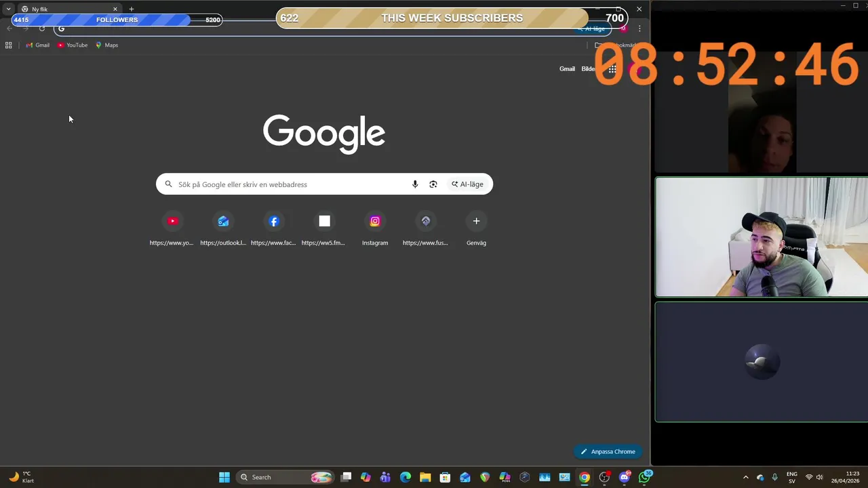Open Outlook from the taskbar
The image size is (868, 488).
(465, 477)
